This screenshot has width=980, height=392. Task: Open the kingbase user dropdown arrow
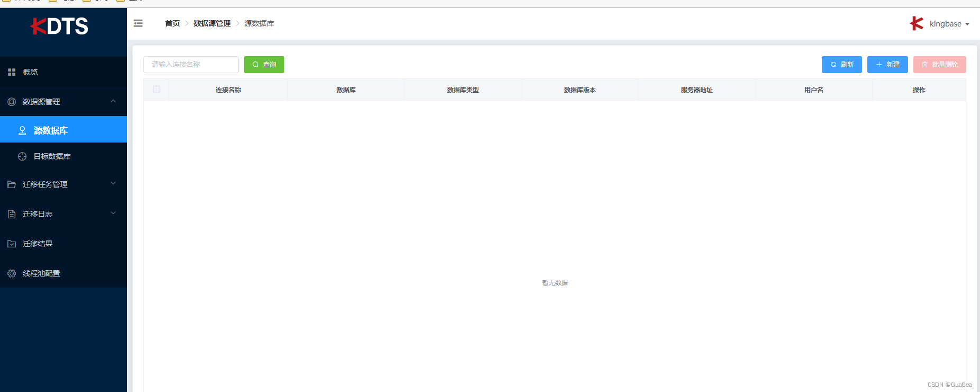pyautogui.click(x=967, y=24)
